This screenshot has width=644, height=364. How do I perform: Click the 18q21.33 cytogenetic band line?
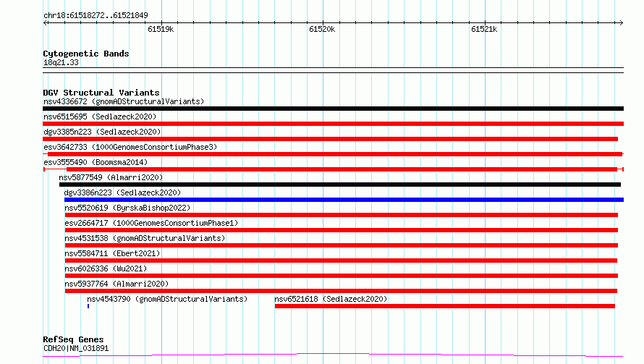click(x=333, y=70)
